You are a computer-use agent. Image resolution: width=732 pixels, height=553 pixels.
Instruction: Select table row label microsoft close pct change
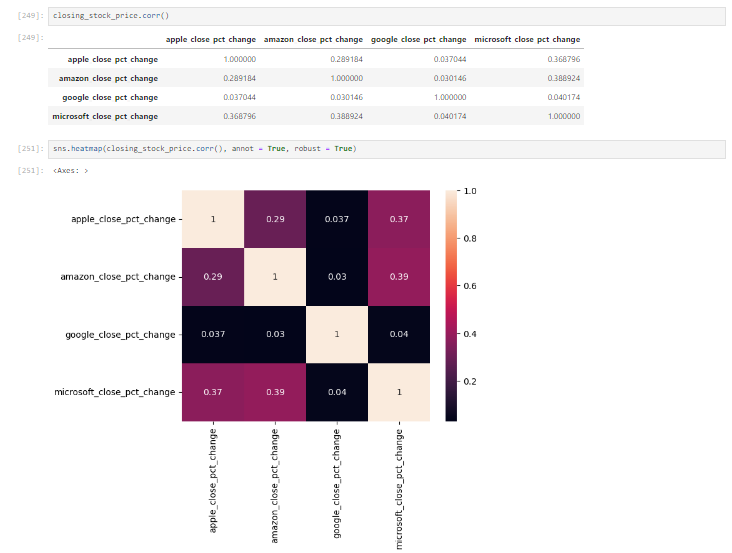tap(105, 117)
